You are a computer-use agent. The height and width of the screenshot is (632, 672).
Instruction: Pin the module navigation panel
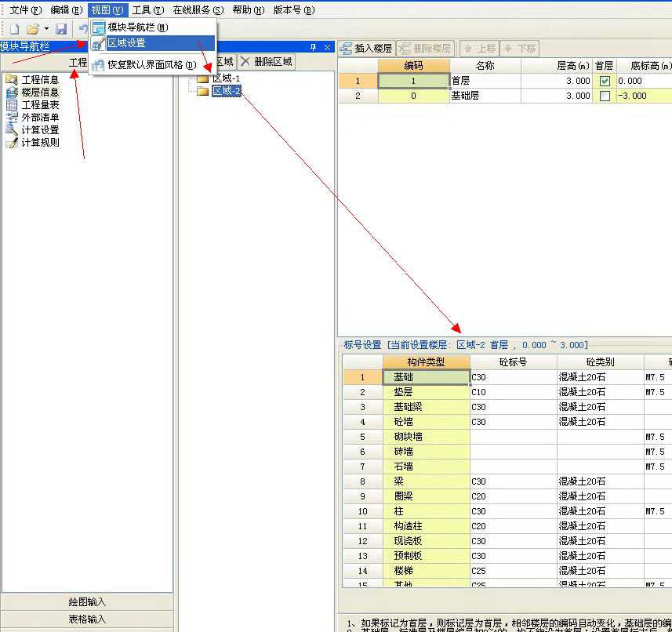pos(314,47)
